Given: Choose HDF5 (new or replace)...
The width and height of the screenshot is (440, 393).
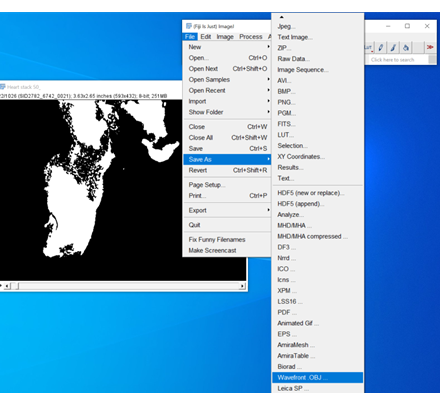Looking at the screenshot, I should click(x=318, y=193).
